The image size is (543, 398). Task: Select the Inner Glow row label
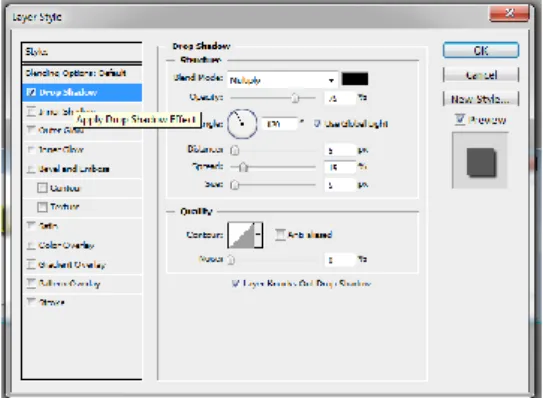(61, 150)
